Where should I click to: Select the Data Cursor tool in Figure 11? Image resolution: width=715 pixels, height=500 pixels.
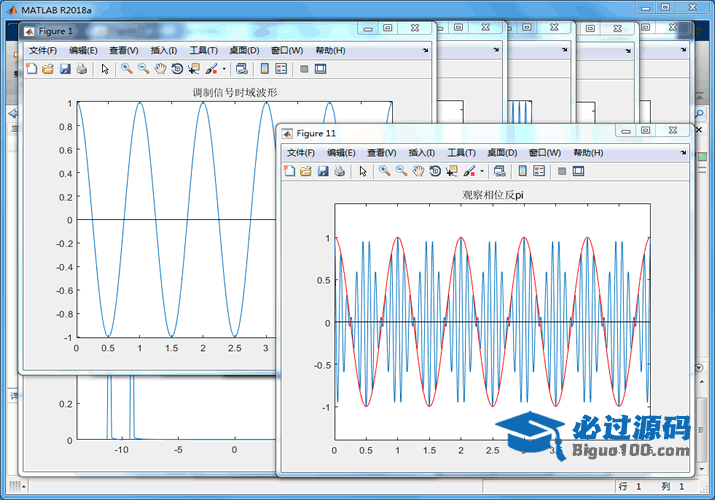(451, 171)
